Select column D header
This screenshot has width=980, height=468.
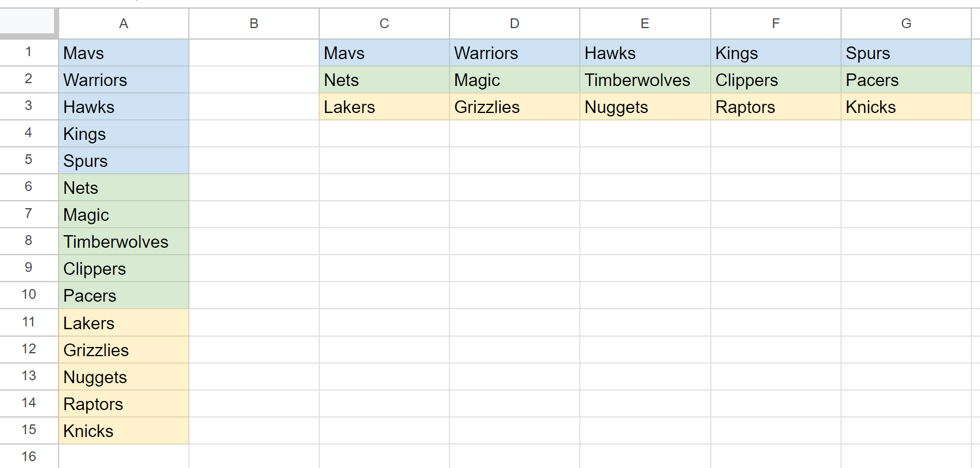(x=514, y=24)
